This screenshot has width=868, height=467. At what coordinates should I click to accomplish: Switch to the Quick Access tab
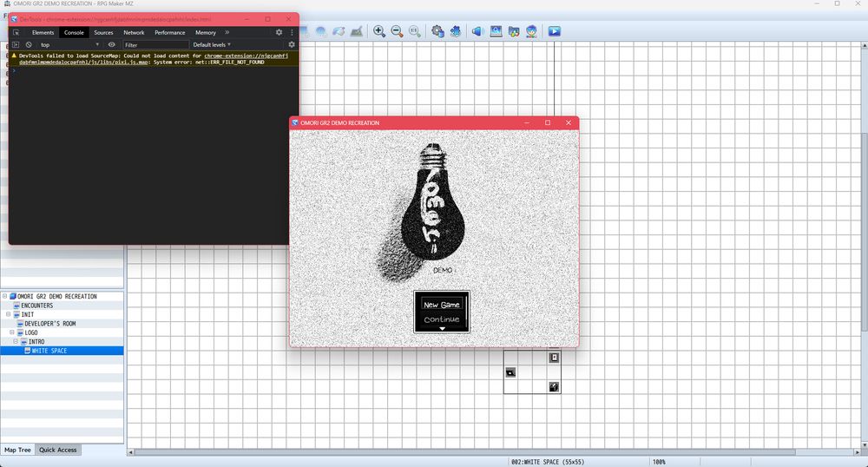pos(58,450)
